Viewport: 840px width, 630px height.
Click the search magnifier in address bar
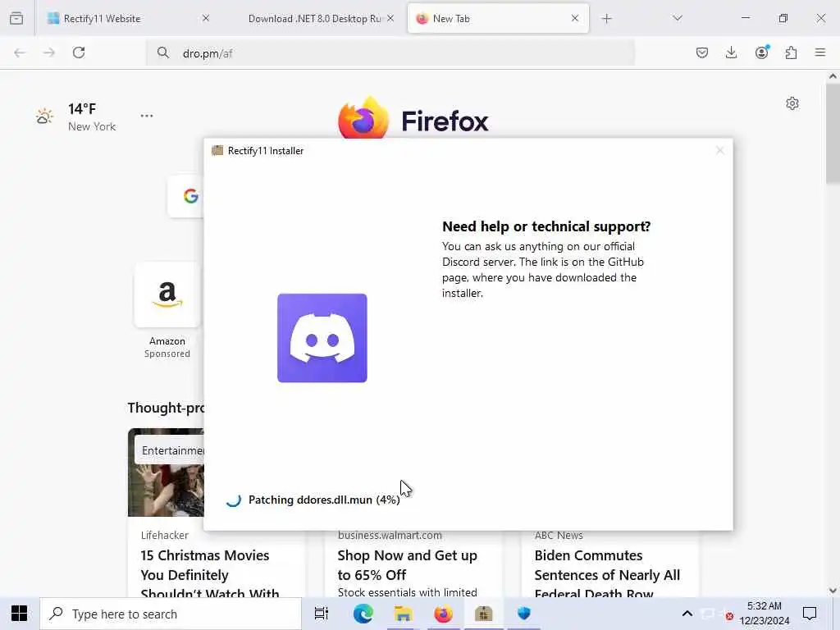coord(163,52)
